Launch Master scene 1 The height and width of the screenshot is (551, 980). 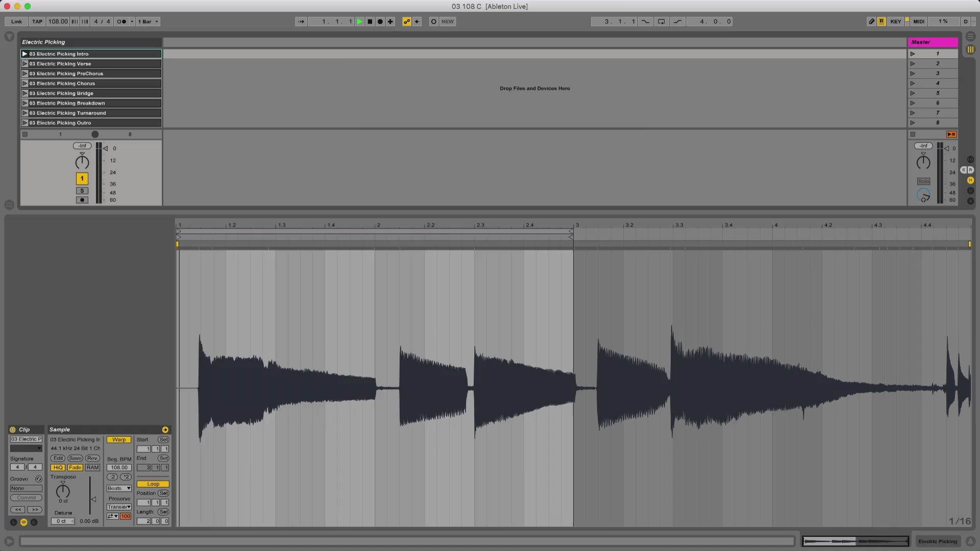(913, 54)
